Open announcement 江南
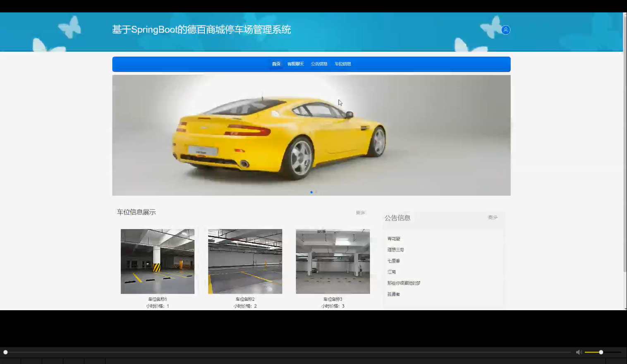Screen dimensions: 627x364 [x=391, y=272]
